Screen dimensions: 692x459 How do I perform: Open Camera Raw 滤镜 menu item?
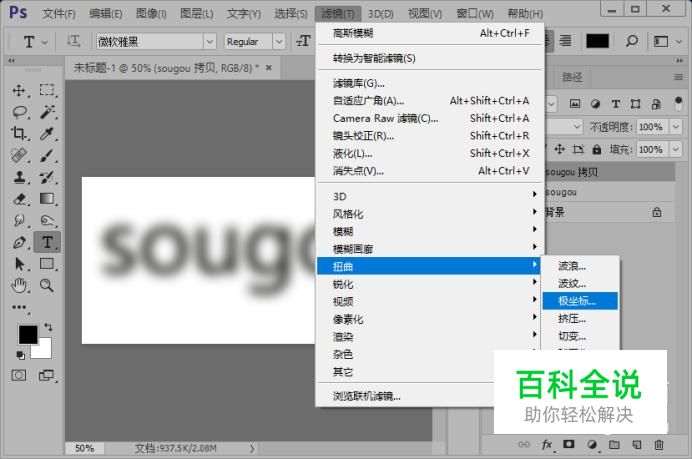coord(430,118)
